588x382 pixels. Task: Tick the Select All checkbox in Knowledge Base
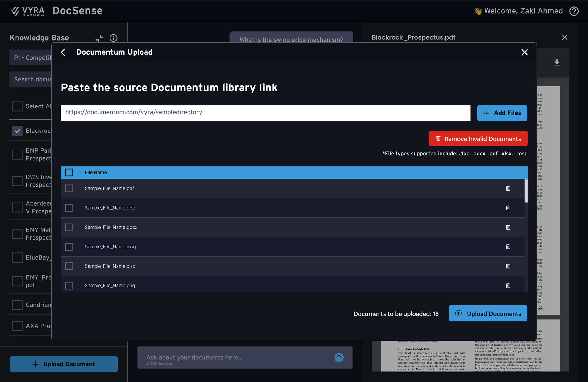click(17, 106)
